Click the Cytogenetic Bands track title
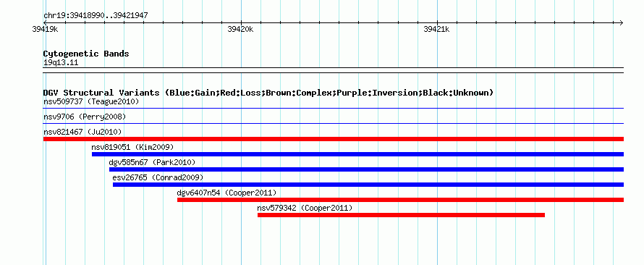 [x=86, y=54]
